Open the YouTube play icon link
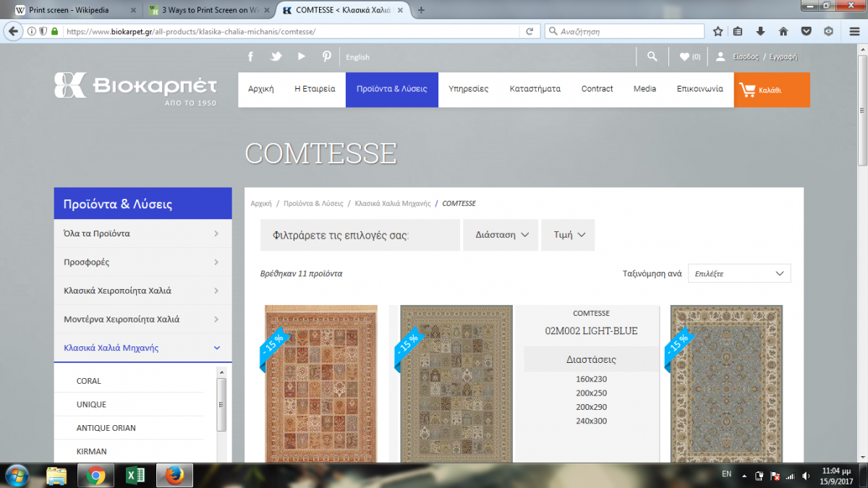This screenshot has height=488, width=868. pyautogui.click(x=302, y=57)
